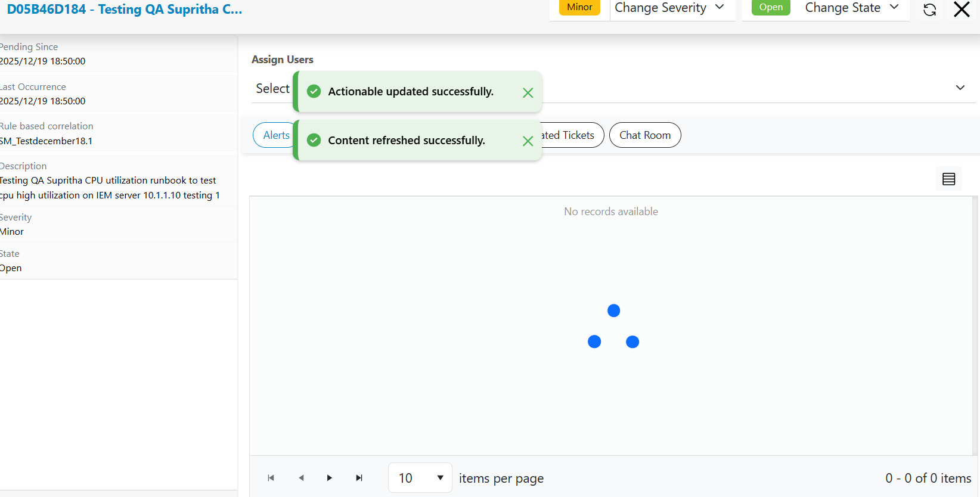Go to the last page of records
The width and height of the screenshot is (980, 497).
pyautogui.click(x=359, y=478)
